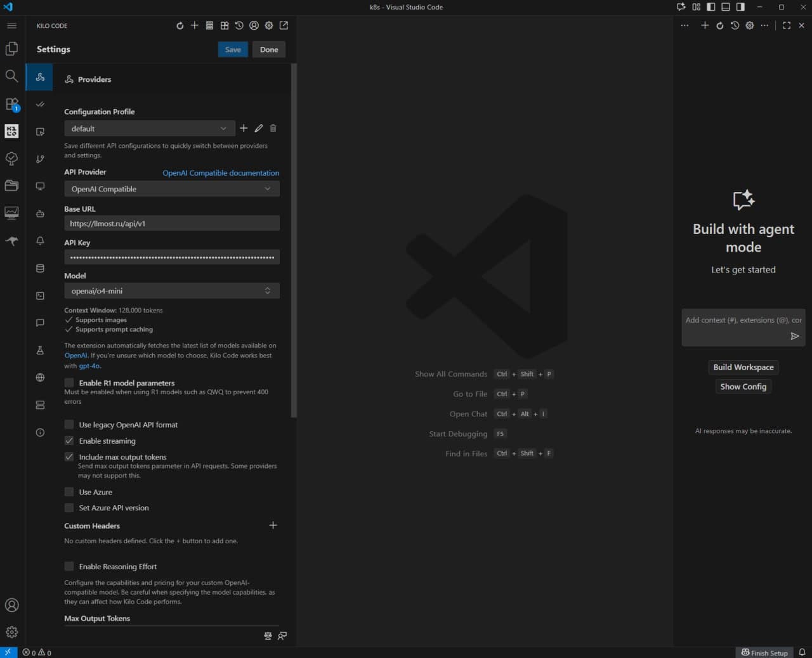Open the Kilo Code task history icon

tap(239, 25)
